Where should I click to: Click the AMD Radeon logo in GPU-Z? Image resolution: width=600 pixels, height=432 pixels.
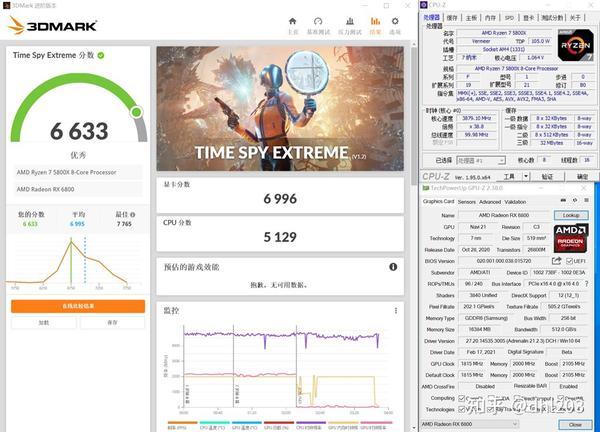click(571, 238)
